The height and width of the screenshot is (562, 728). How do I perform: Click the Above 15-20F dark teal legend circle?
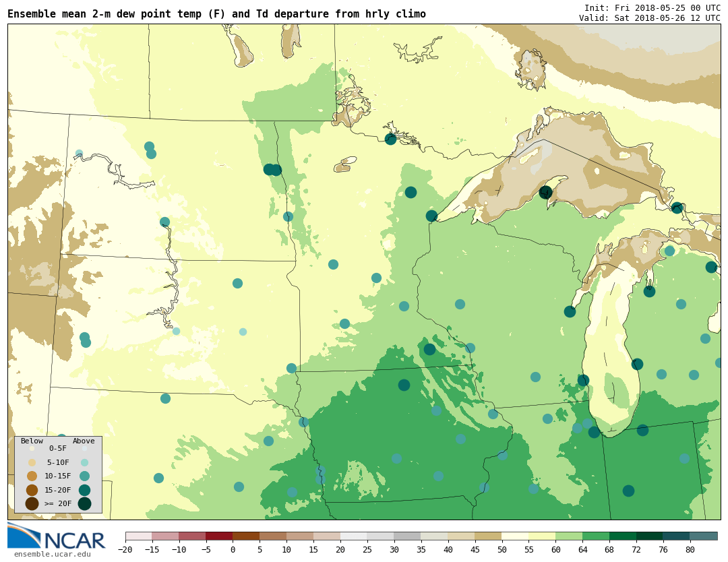pos(84,490)
